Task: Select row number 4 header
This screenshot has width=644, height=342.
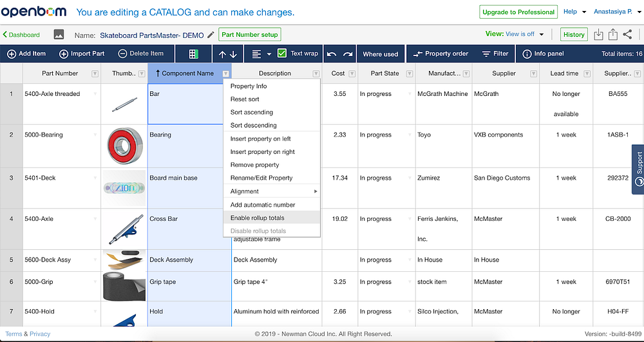Action: point(11,229)
